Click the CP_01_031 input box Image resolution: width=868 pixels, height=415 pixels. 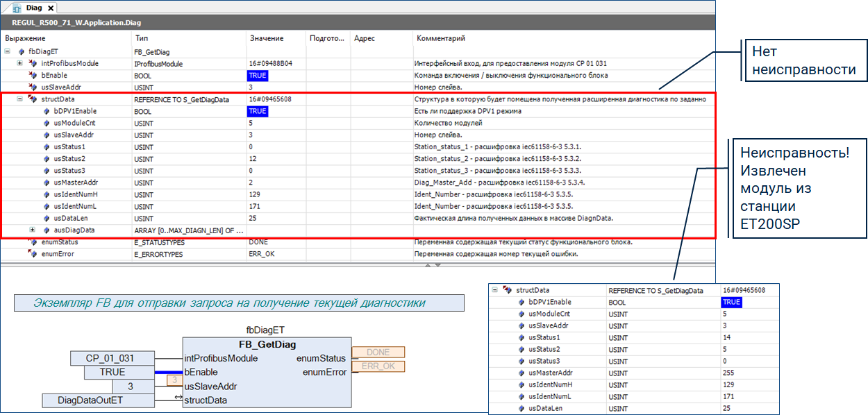click(111, 358)
